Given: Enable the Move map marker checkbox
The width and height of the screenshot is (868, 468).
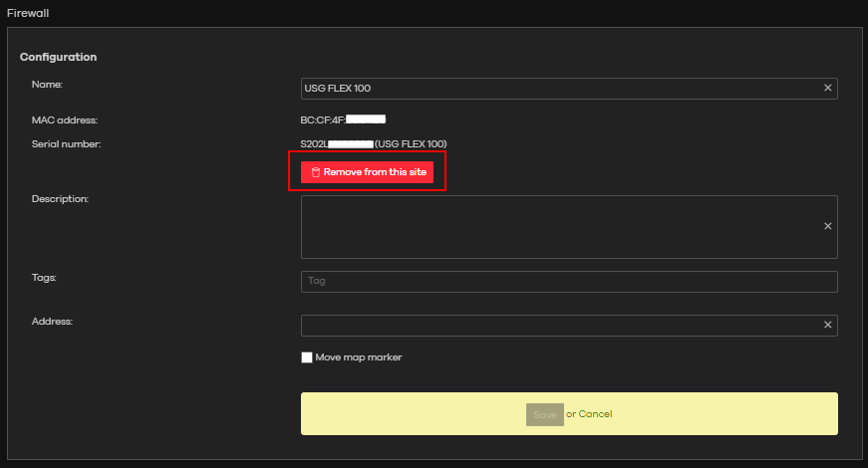Looking at the screenshot, I should pyautogui.click(x=307, y=357).
